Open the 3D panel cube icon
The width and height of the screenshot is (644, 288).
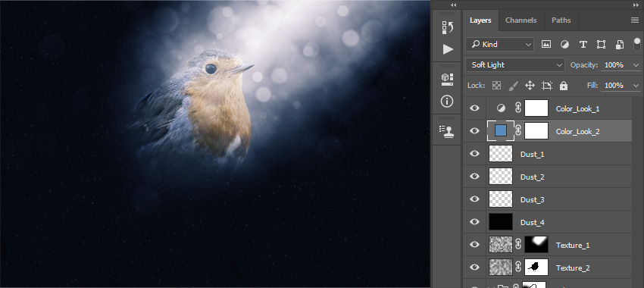click(448, 80)
